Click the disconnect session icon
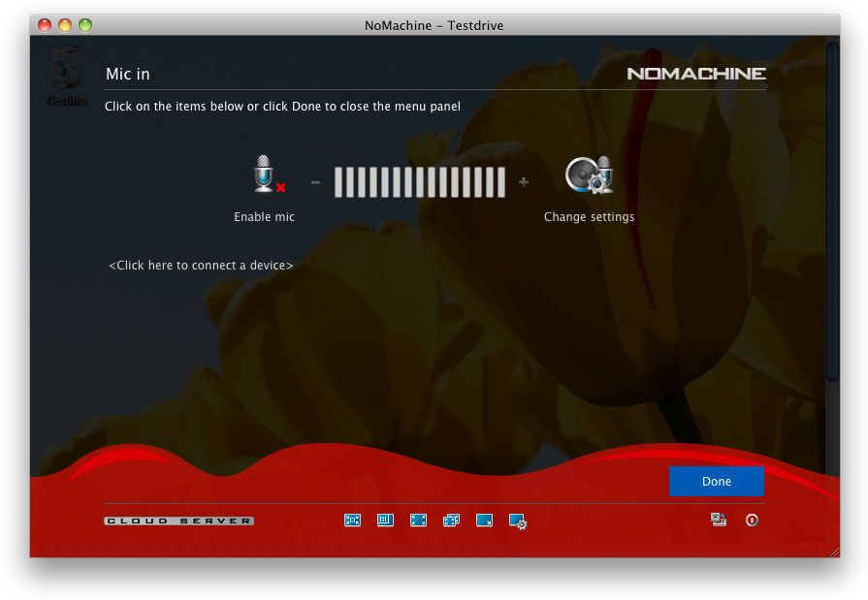 point(719,521)
